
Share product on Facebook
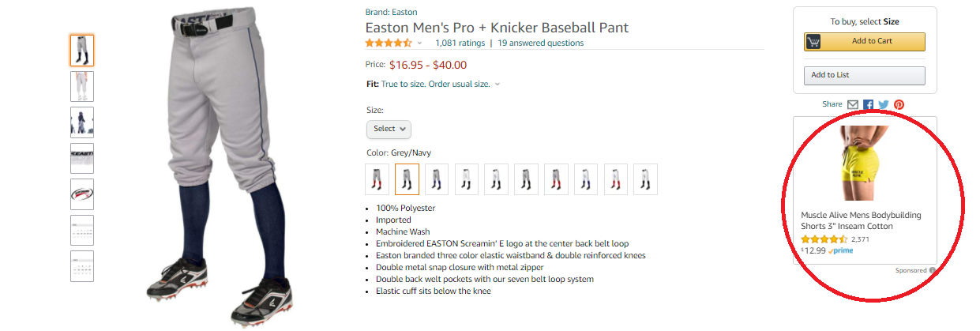tap(869, 104)
